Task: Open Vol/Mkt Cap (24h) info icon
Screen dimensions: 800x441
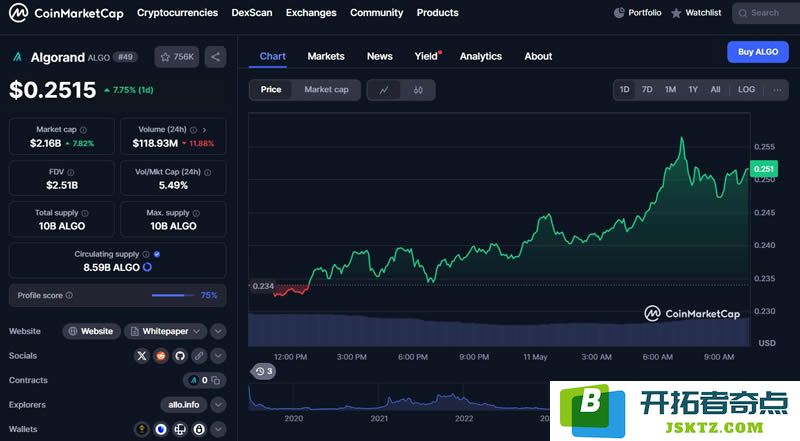Action: coord(208,172)
